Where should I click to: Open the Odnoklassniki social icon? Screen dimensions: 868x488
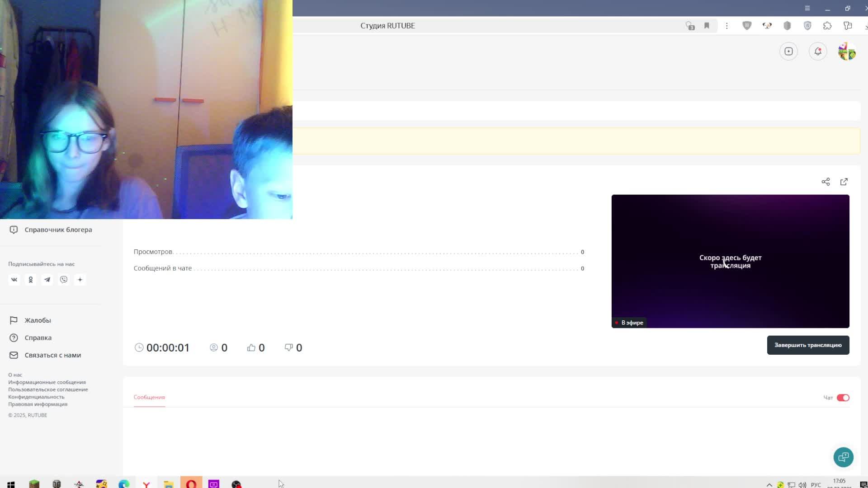click(x=31, y=280)
